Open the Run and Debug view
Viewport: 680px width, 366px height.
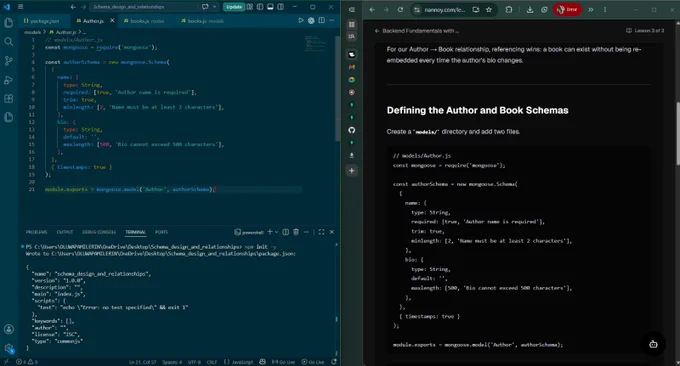click(x=8, y=80)
